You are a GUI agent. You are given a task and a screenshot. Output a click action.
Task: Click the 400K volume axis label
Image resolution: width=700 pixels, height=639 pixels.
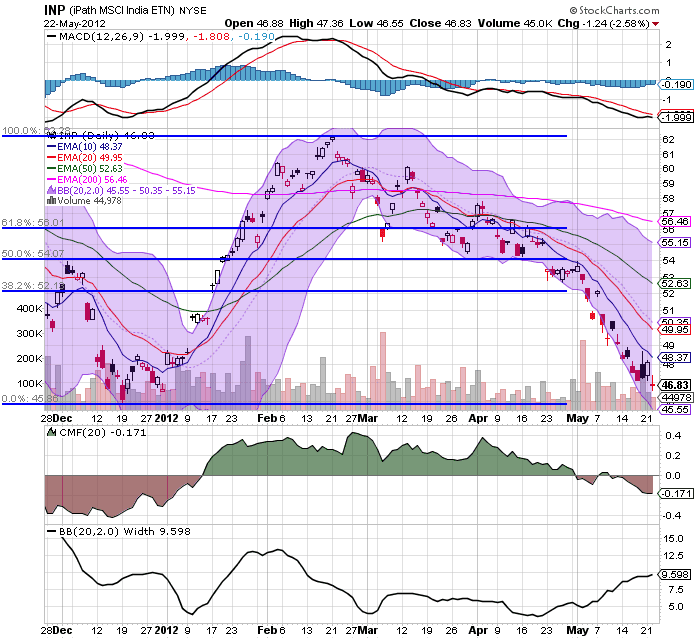click(x=29, y=309)
